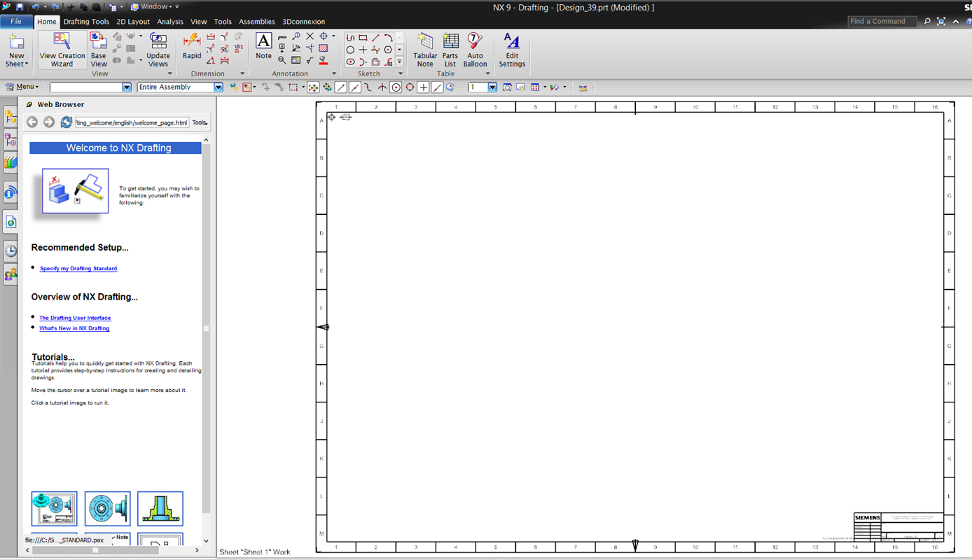This screenshot has height=560, width=972.
Task: Click the Web Browser address field
Action: coord(132,122)
